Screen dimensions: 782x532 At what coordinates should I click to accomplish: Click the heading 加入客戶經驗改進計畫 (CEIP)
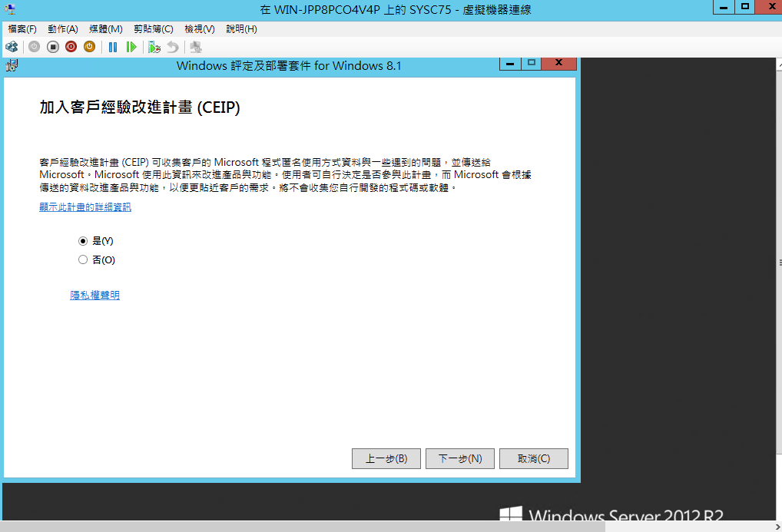(140, 107)
